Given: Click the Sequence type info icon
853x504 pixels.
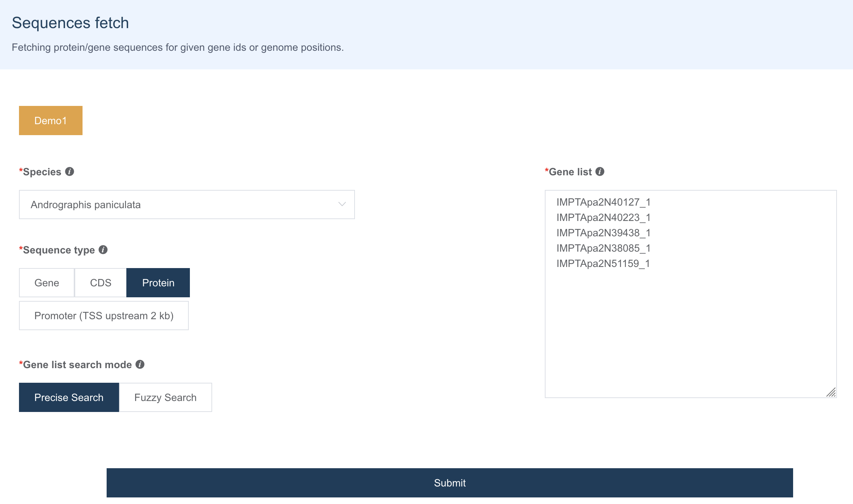Looking at the screenshot, I should coord(103,250).
